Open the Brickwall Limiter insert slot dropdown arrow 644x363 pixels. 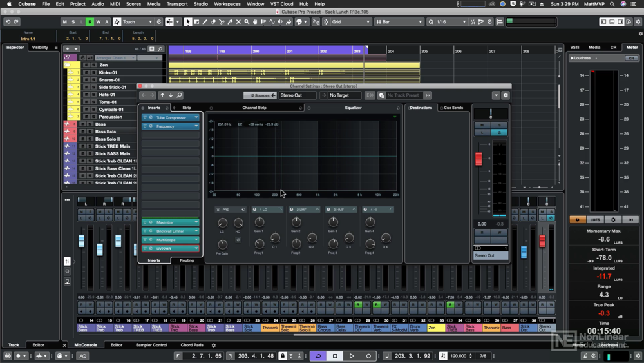pyautogui.click(x=196, y=231)
